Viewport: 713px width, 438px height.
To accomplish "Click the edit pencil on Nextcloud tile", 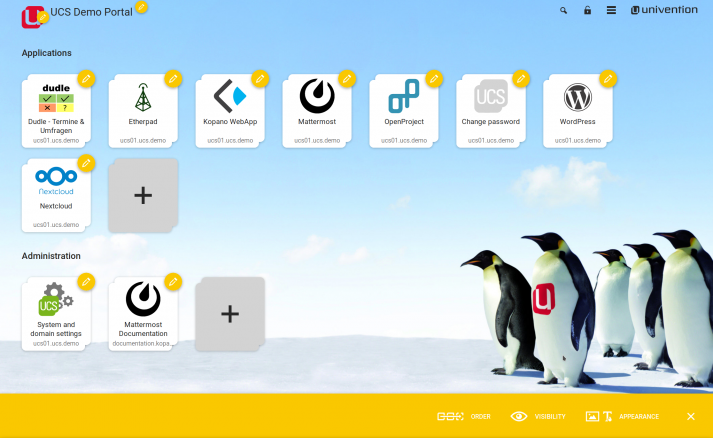I will (86, 163).
